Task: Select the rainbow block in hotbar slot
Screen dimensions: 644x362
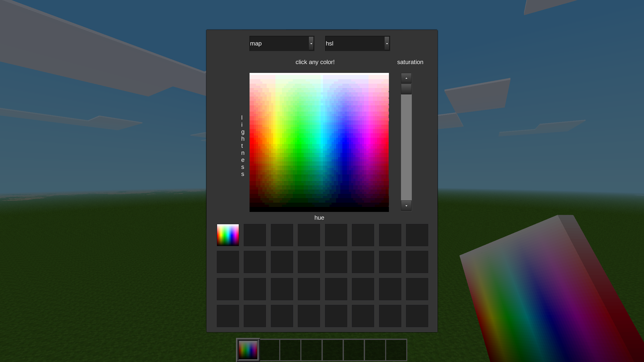Action: pos(248,350)
